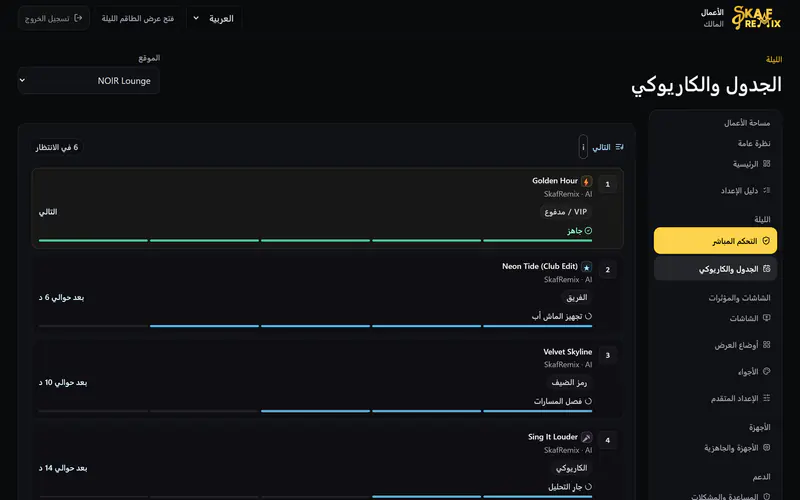This screenshot has width=800, height=500.
Task: Click the checklist icon beside دليل الإعداد
Action: (766, 190)
